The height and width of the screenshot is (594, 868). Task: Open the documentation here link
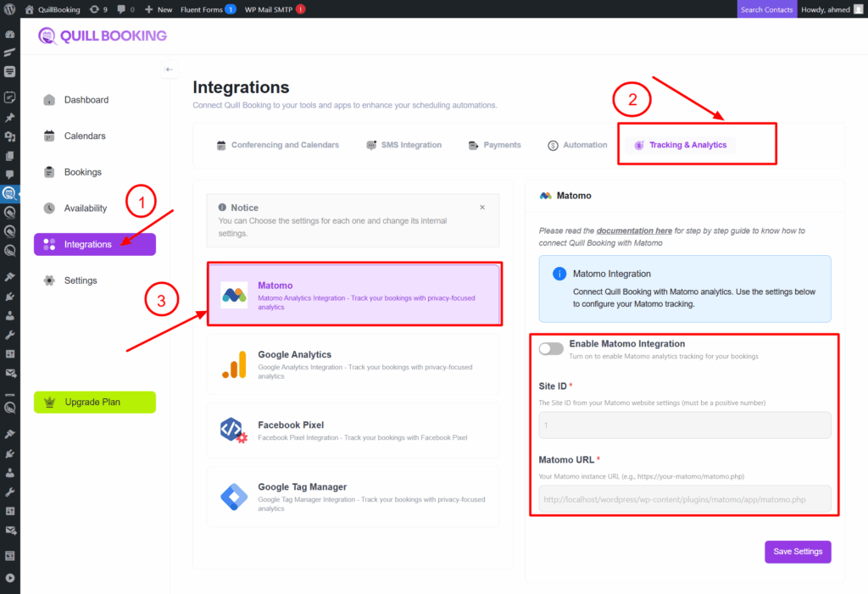634,230
